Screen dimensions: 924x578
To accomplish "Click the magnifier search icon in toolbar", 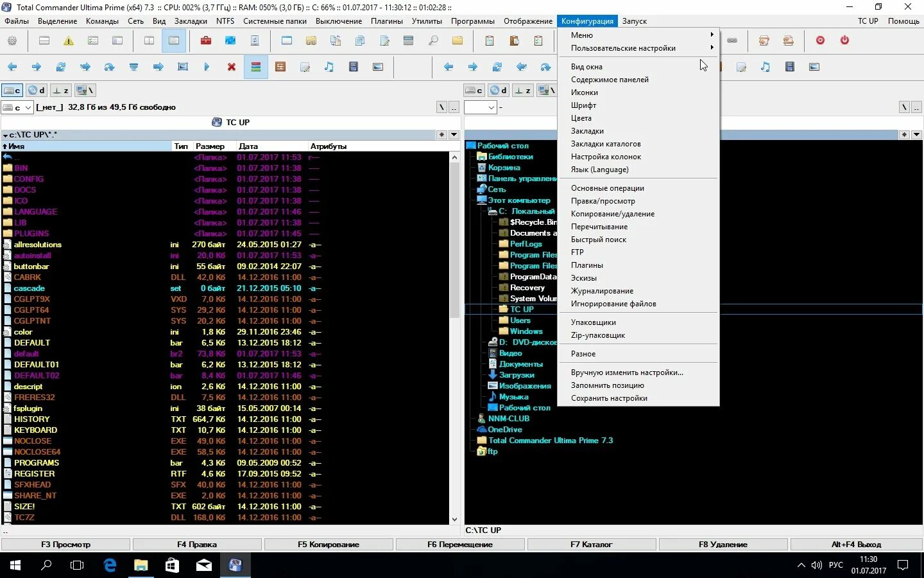I will click(433, 40).
